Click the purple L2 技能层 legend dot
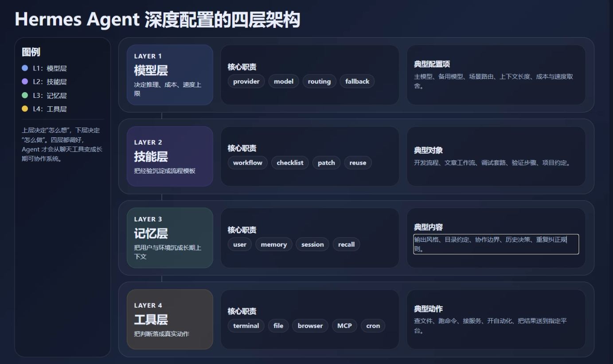The height and width of the screenshot is (364, 613). pos(25,81)
